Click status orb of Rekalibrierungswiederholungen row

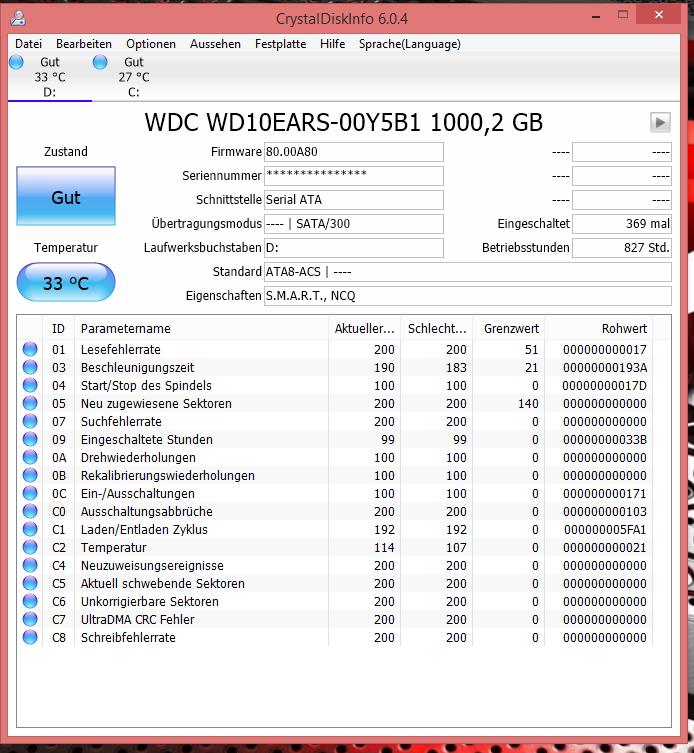point(30,475)
